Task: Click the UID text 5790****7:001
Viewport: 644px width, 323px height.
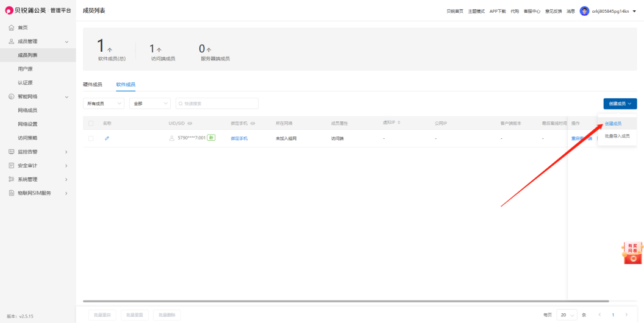Action: tap(191, 138)
